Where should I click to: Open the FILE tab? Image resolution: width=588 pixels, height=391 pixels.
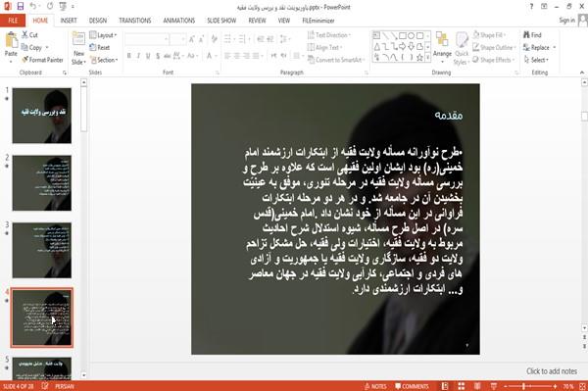click(x=13, y=21)
